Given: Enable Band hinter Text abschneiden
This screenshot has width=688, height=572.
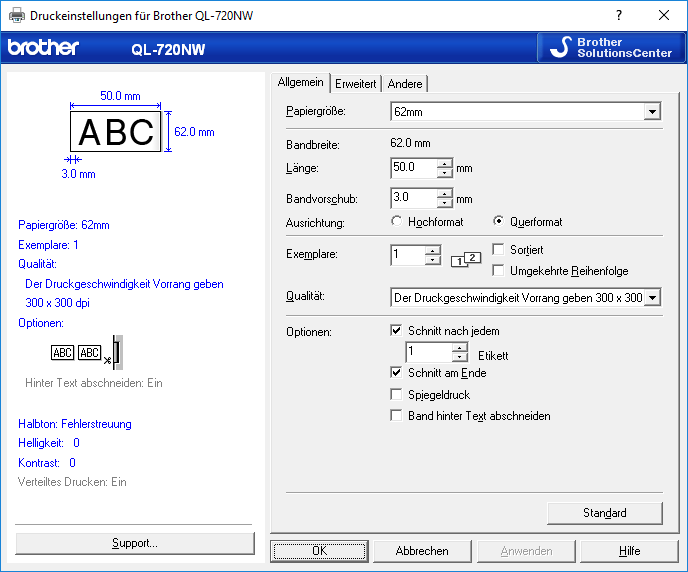Looking at the screenshot, I should point(396,415).
